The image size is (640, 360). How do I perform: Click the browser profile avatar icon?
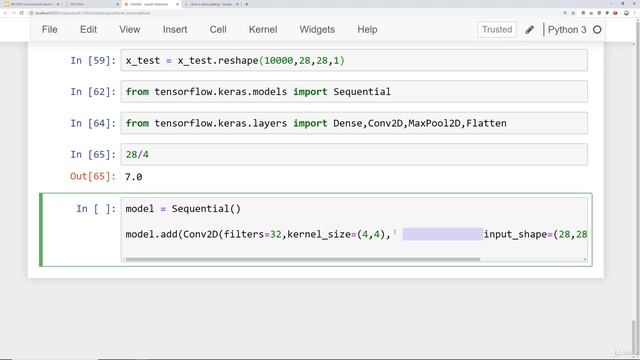627,13
